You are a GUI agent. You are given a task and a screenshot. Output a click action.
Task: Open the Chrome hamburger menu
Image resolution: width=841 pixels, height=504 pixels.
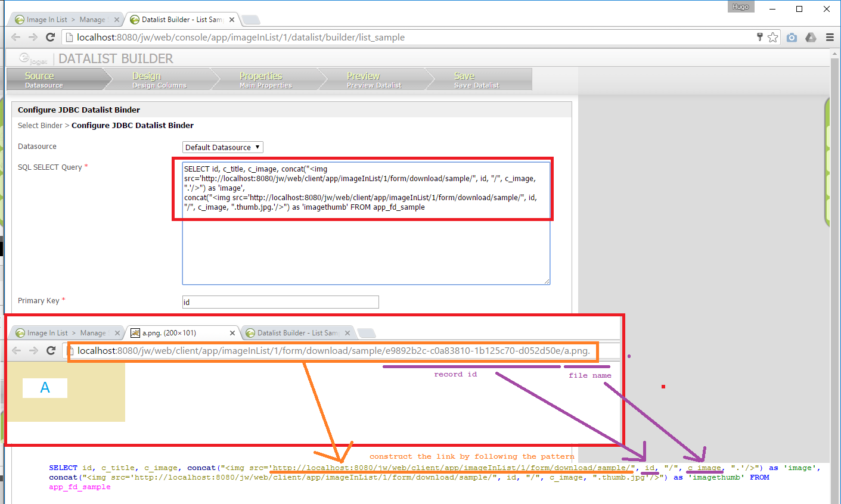(830, 37)
